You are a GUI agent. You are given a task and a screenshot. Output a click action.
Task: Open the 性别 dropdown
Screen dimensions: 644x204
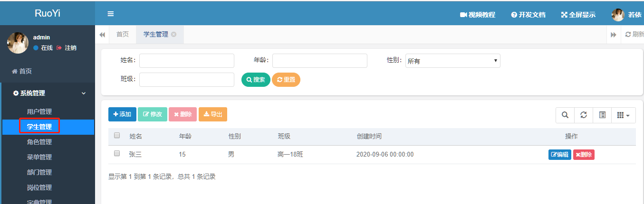[x=453, y=61]
